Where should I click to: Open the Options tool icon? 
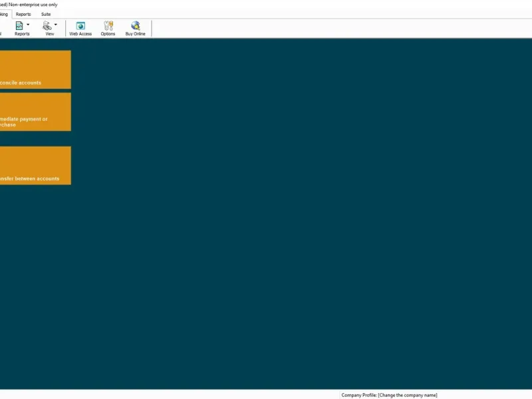point(108,29)
